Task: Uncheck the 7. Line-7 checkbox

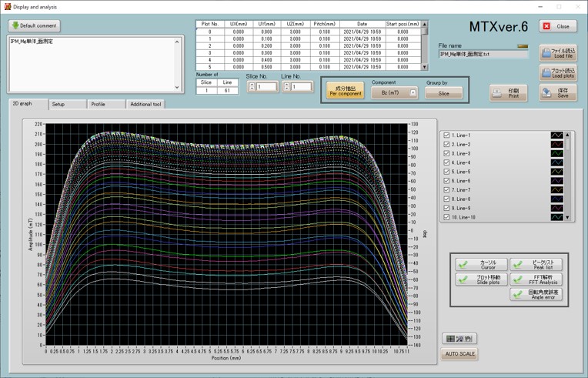Action: coord(446,189)
